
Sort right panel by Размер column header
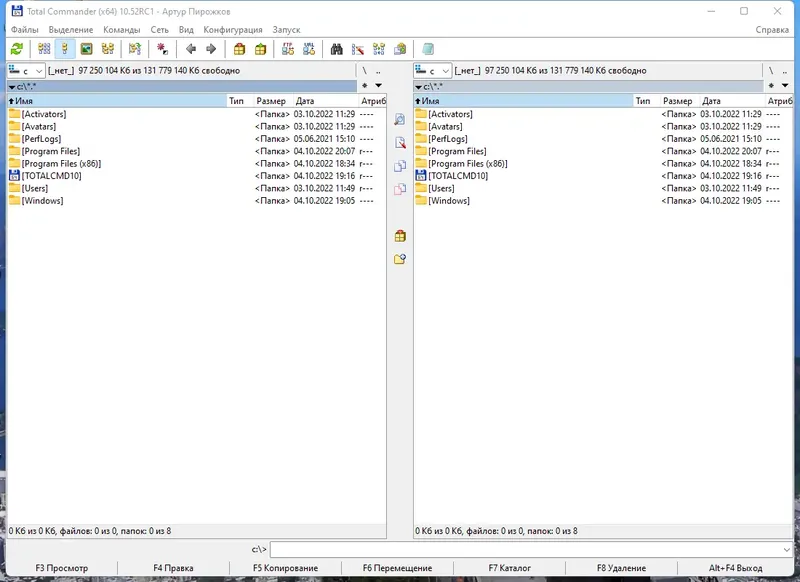pos(680,101)
